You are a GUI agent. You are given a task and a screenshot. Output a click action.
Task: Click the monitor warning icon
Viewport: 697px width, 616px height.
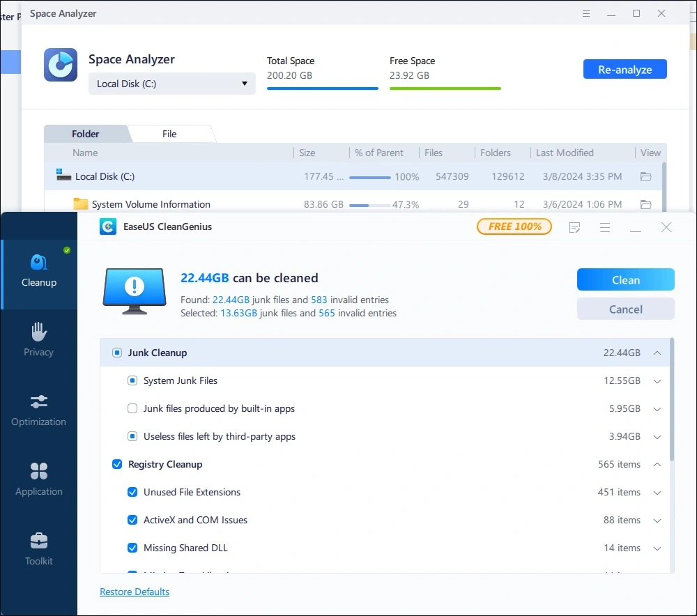click(x=135, y=291)
